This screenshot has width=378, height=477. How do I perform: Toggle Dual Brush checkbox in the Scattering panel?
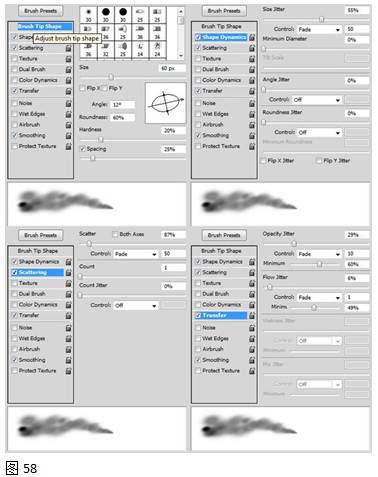[14, 294]
